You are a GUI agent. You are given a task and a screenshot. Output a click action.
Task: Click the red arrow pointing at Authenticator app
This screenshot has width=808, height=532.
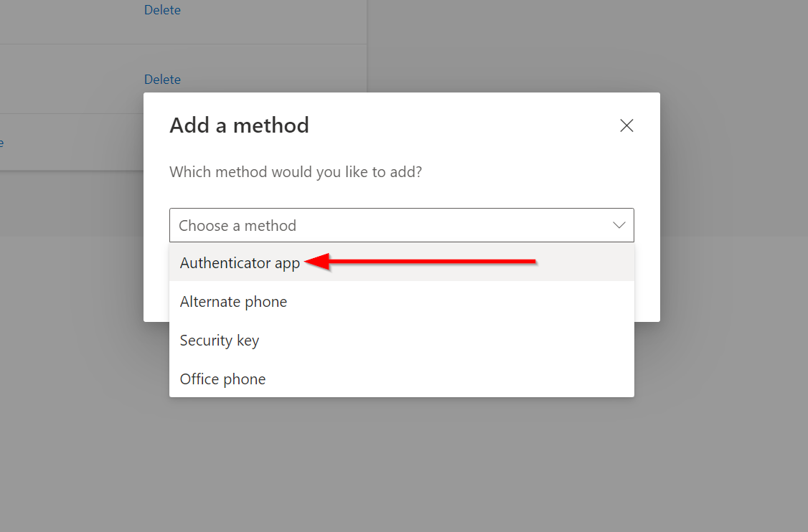tap(420, 262)
